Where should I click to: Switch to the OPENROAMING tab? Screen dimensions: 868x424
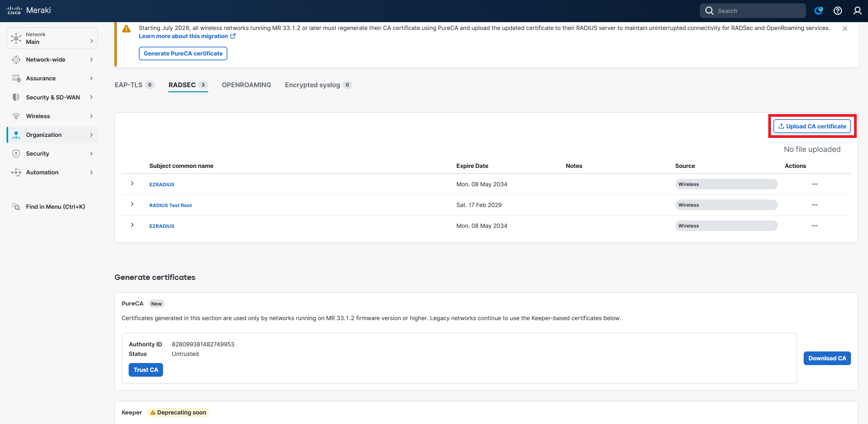coord(246,85)
